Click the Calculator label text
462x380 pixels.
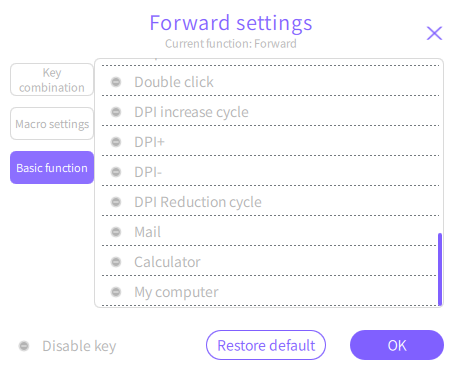[x=167, y=262]
